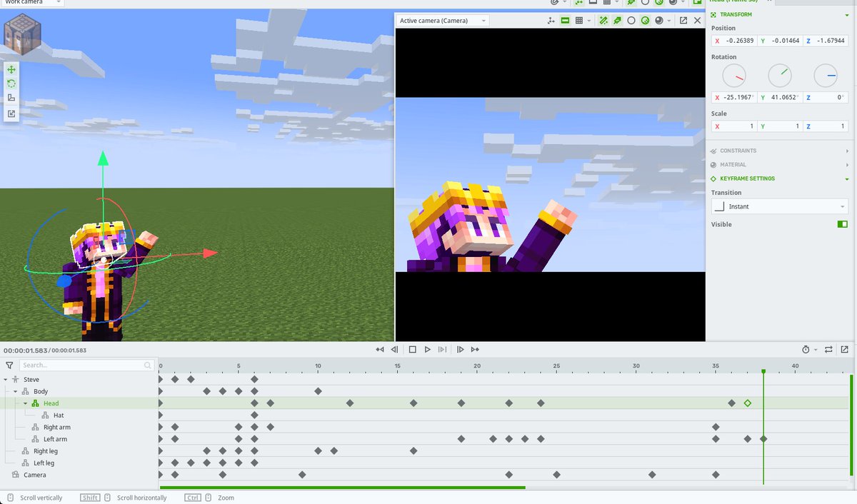Viewport: 857px width, 504px height.
Task: Click the Position X value field
Action: pyautogui.click(x=733, y=41)
